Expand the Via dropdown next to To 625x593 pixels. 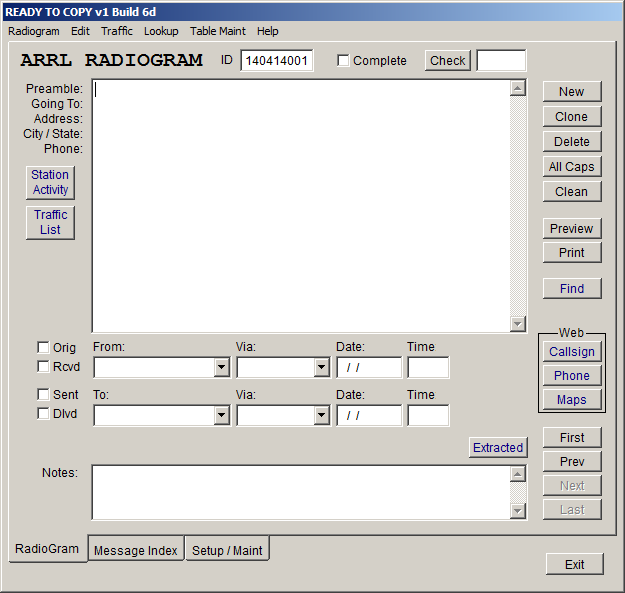[321, 416]
